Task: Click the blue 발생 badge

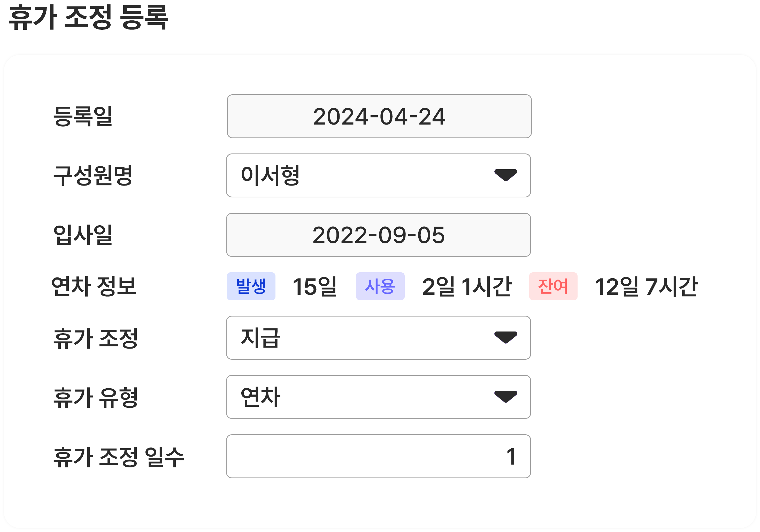Action: (251, 286)
